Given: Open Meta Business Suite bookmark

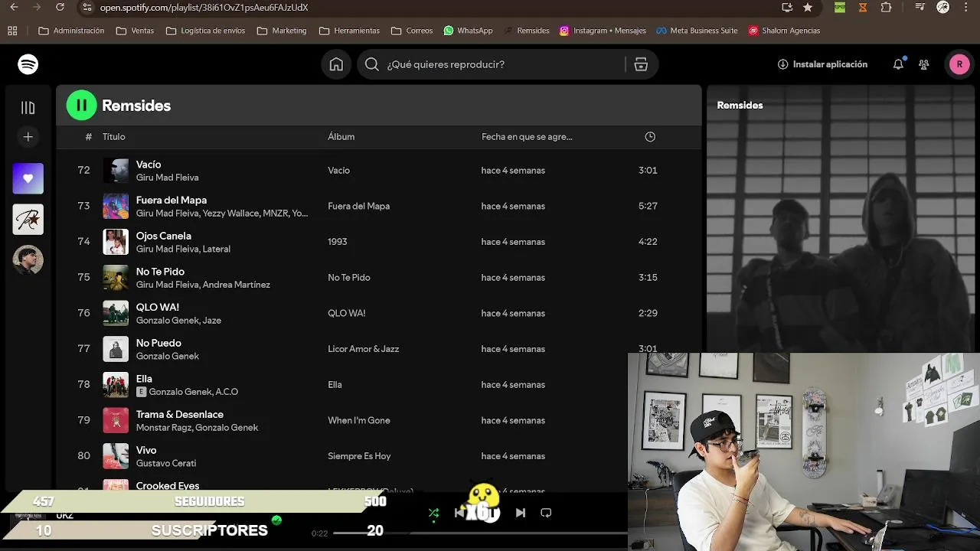Looking at the screenshot, I should click(x=697, y=31).
